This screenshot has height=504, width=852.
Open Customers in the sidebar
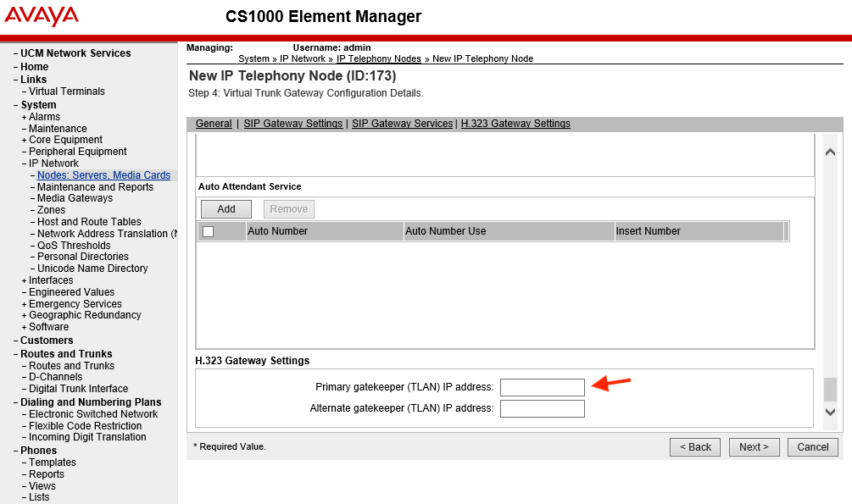tap(47, 341)
